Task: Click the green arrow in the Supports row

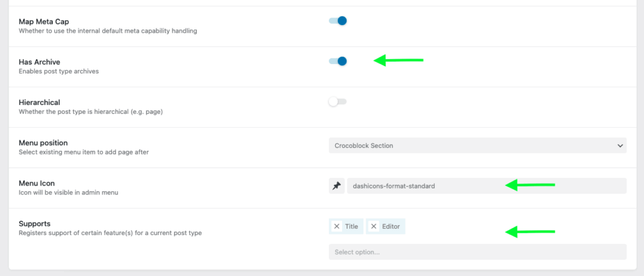Action: (530, 232)
